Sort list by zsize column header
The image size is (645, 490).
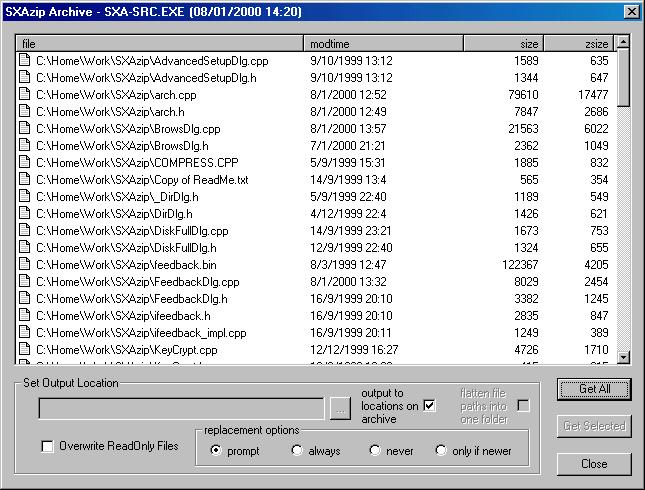(x=578, y=44)
